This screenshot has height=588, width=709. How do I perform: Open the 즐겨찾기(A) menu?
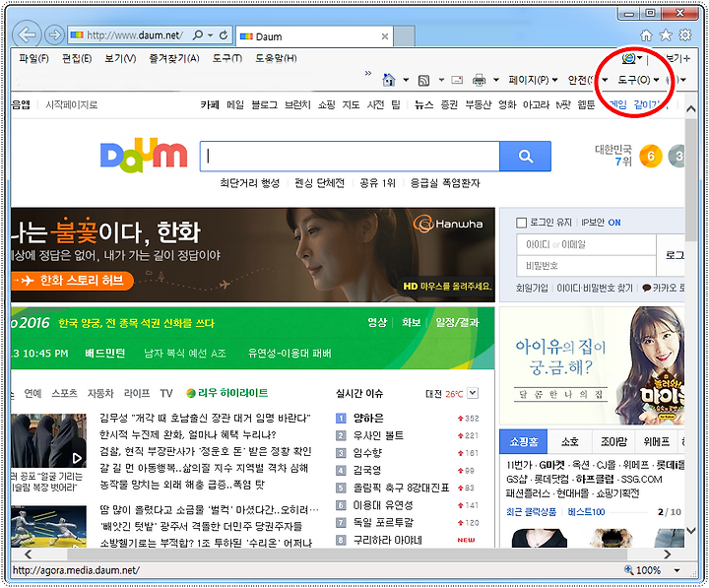click(x=174, y=58)
